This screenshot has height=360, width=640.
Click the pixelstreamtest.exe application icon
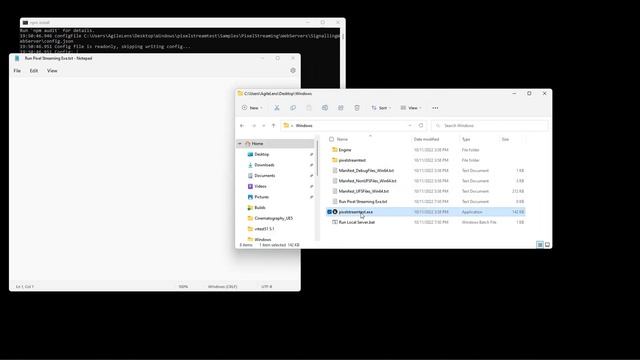click(335, 212)
